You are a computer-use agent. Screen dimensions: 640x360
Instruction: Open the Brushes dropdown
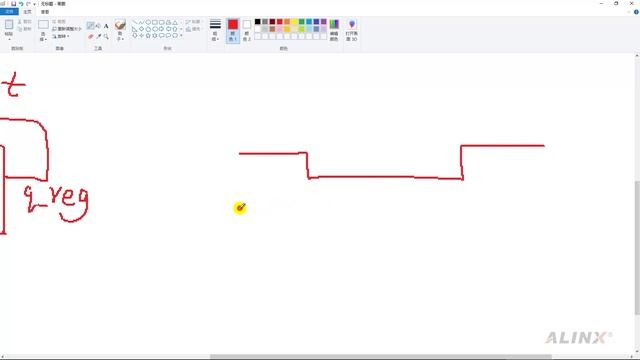120,37
